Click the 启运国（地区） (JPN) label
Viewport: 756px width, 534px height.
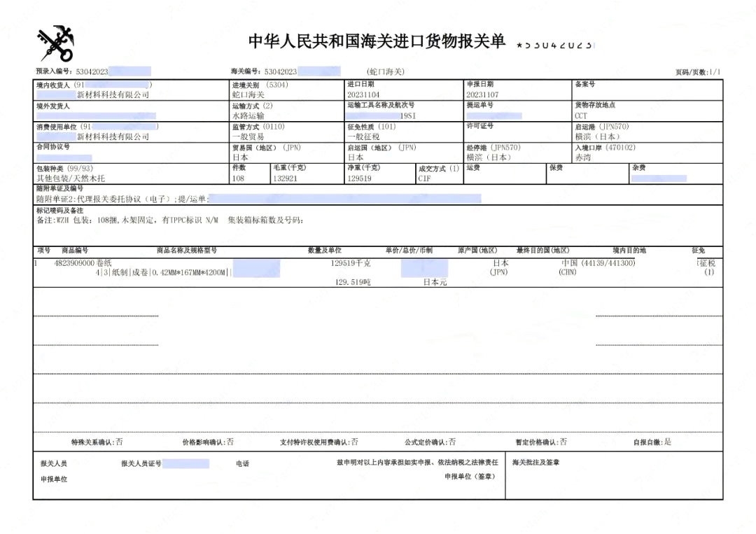[382, 148]
